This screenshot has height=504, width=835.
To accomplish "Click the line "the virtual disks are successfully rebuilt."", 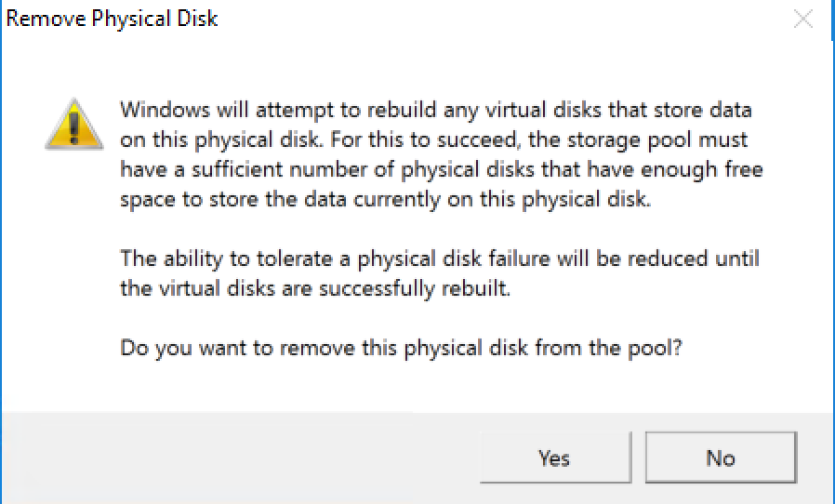I will (316, 287).
